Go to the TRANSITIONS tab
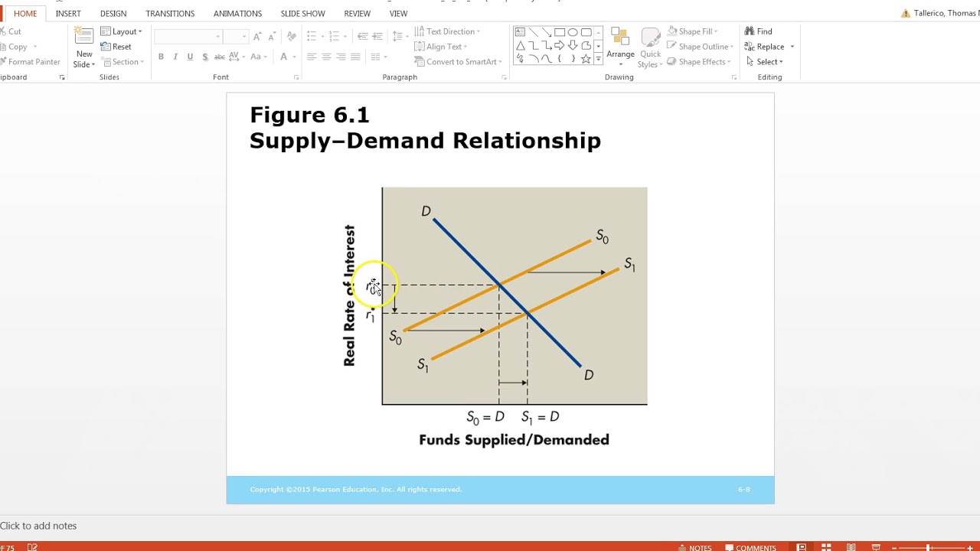The image size is (980, 551). click(x=170, y=14)
